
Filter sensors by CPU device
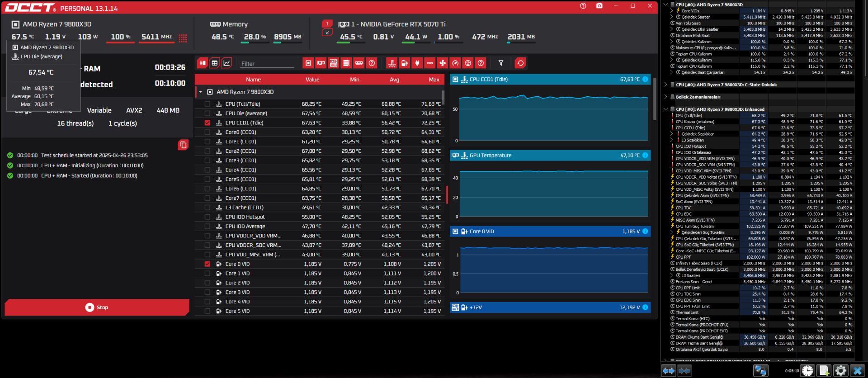(308, 63)
